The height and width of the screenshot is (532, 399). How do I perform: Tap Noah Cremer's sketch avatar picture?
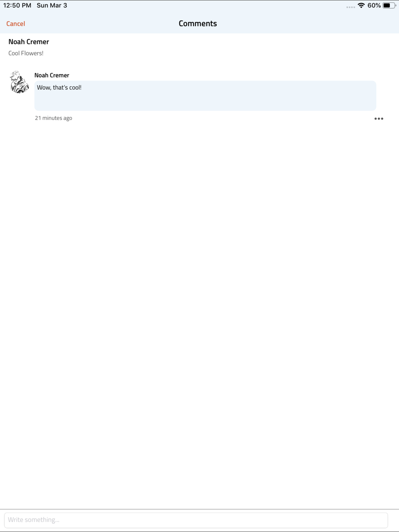(19, 82)
